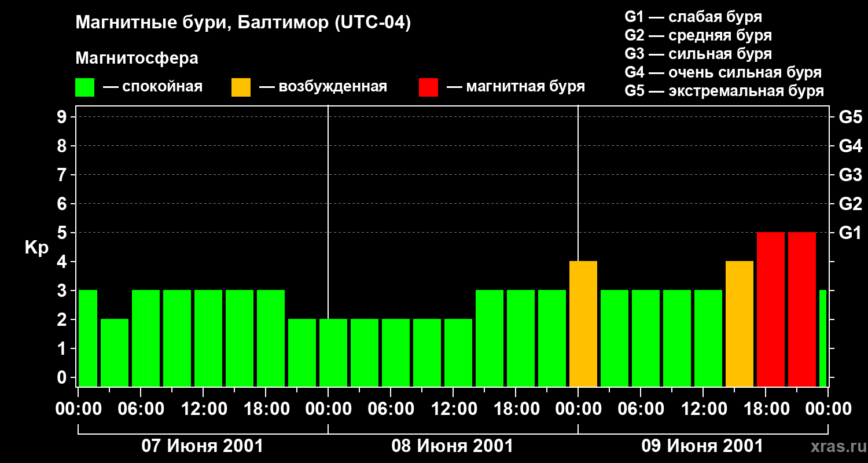
Task: Click the G5 label on the right axis
Action: (850, 117)
